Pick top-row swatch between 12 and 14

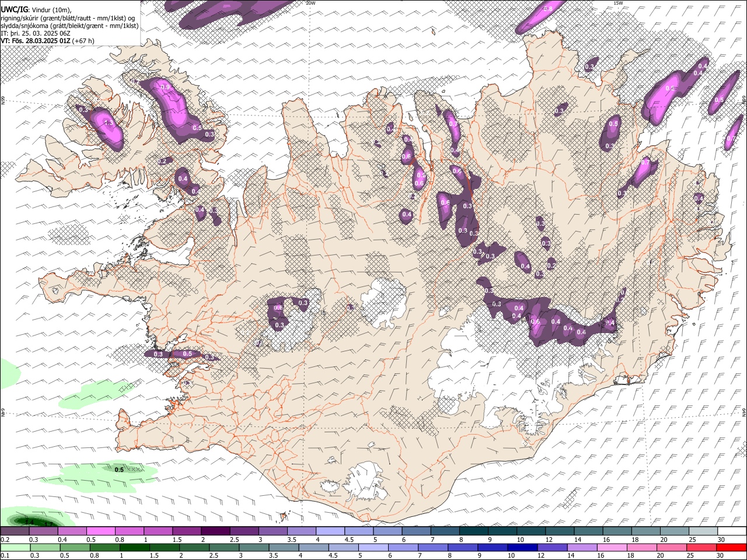559,531
